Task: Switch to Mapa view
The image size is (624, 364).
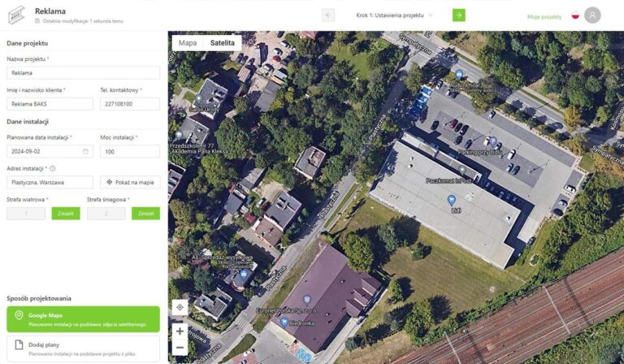Action: tap(188, 42)
